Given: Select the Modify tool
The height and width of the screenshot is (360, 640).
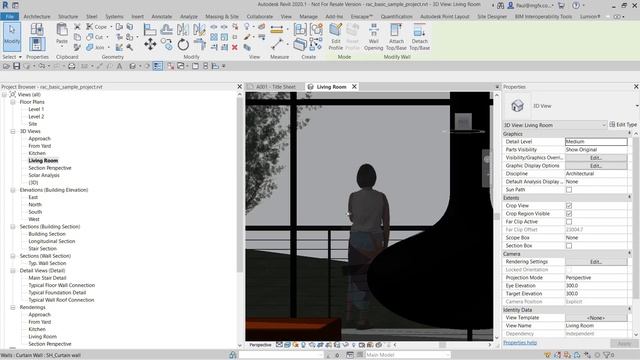Looking at the screenshot, I should (x=12, y=36).
